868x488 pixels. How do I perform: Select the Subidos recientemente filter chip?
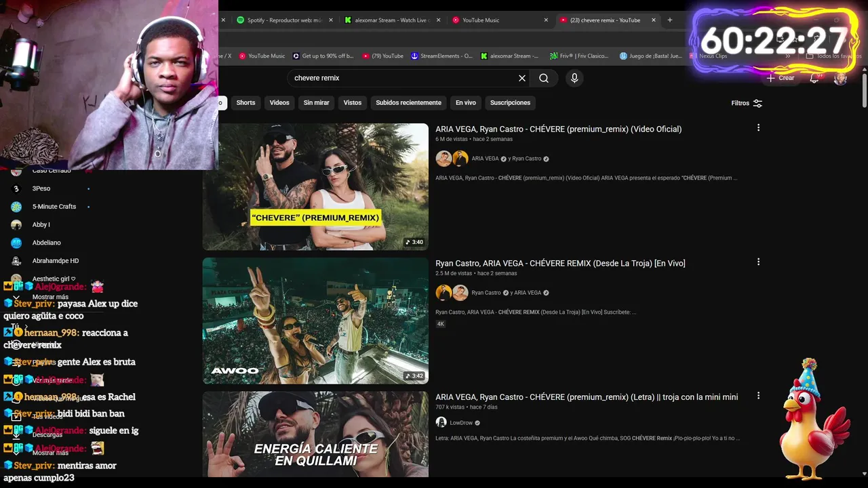[408, 103]
